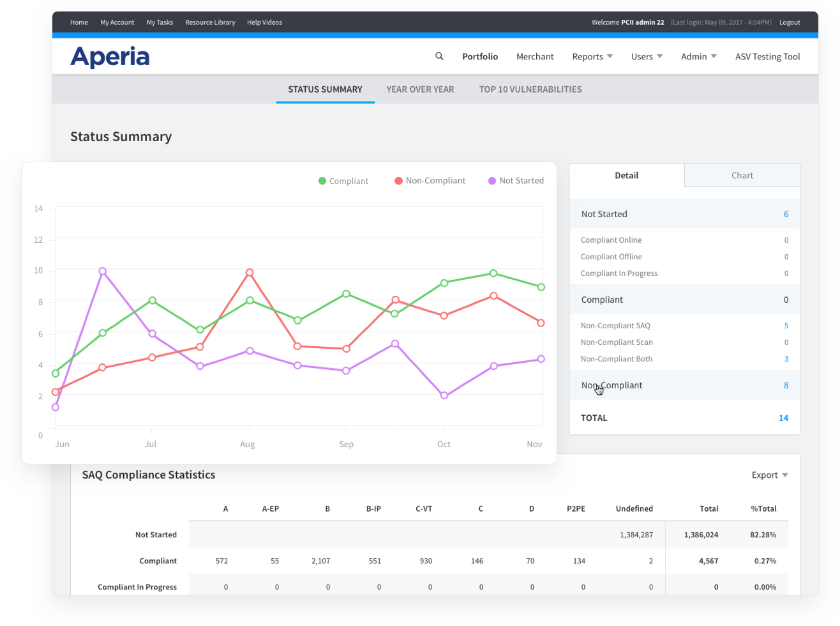Click the search magnifier icon
The height and width of the screenshot is (626, 840).
click(x=439, y=56)
